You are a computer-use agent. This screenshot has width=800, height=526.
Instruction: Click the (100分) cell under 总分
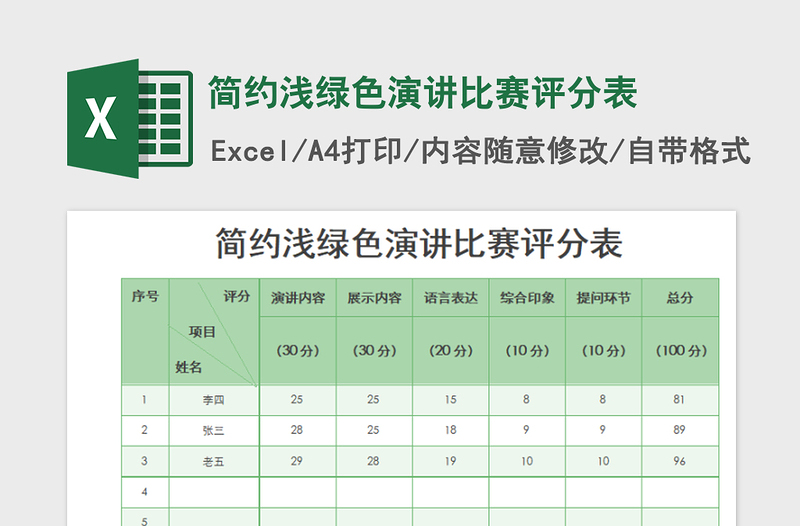click(x=681, y=350)
